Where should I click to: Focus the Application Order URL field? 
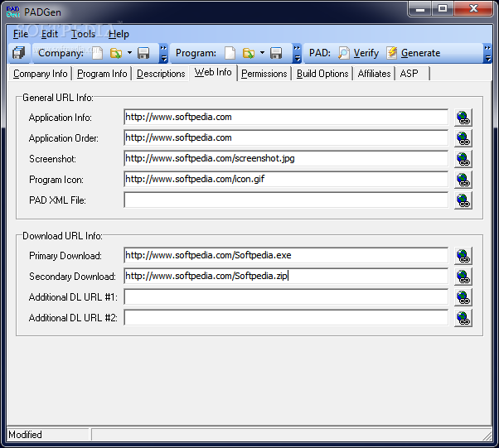click(x=286, y=137)
